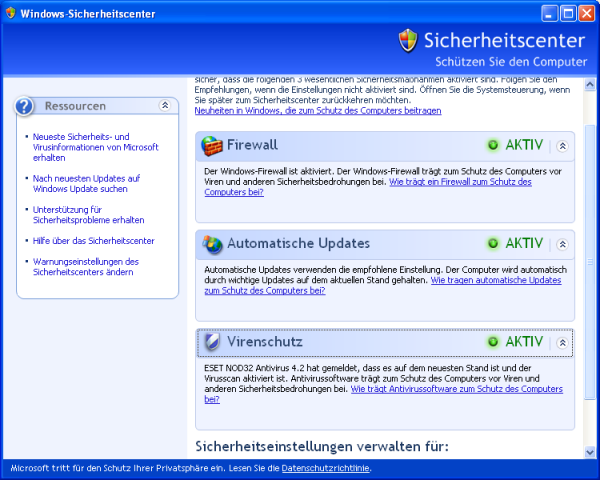Click the Automatische Updates heading text
Image resolution: width=600 pixels, height=480 pixels.
pyautogui.click(x=298, y=243)
